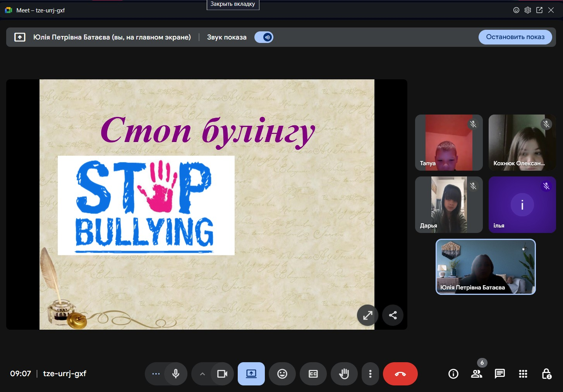This screenshot has width=563, height=392.
Task: Turn on closed captions
Action: click(313, 374)
